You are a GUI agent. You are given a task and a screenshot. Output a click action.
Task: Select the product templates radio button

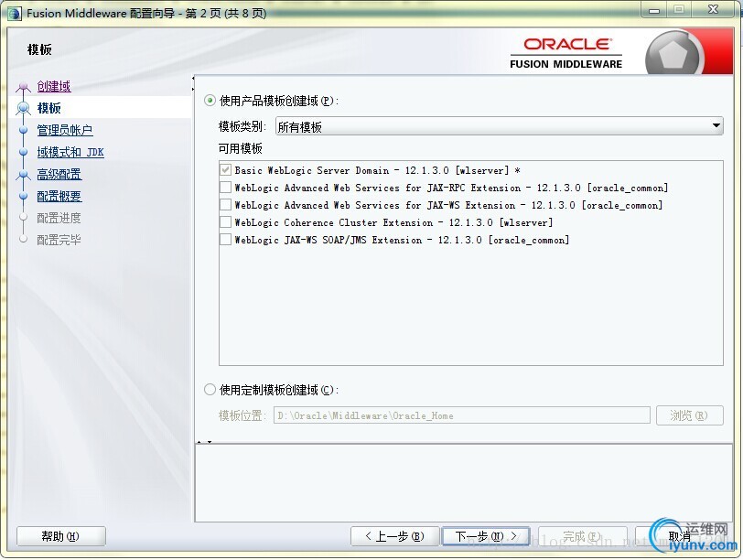click(x=210, y=101)
